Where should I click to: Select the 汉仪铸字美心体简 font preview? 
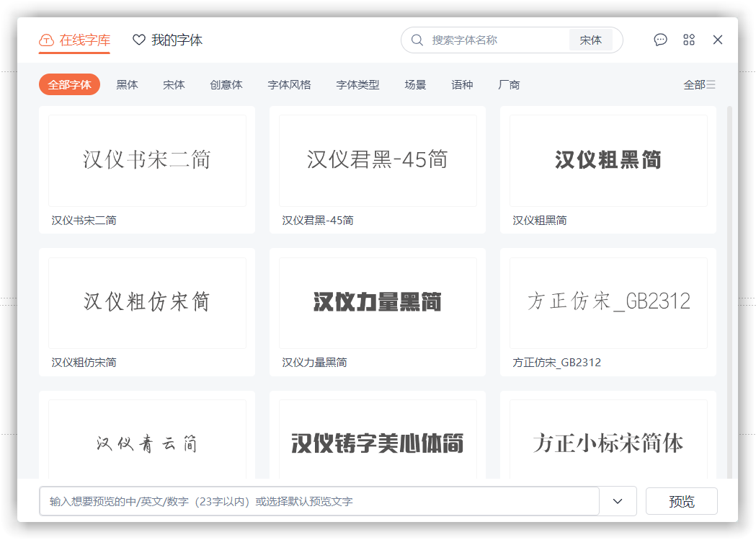point(378,439)
